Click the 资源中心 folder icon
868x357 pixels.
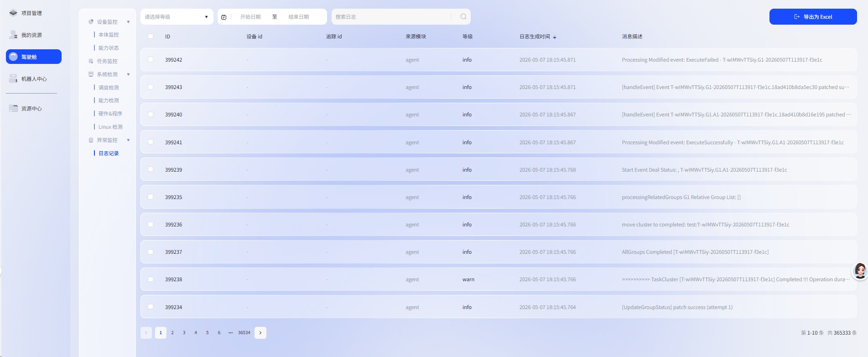(13, 108)
